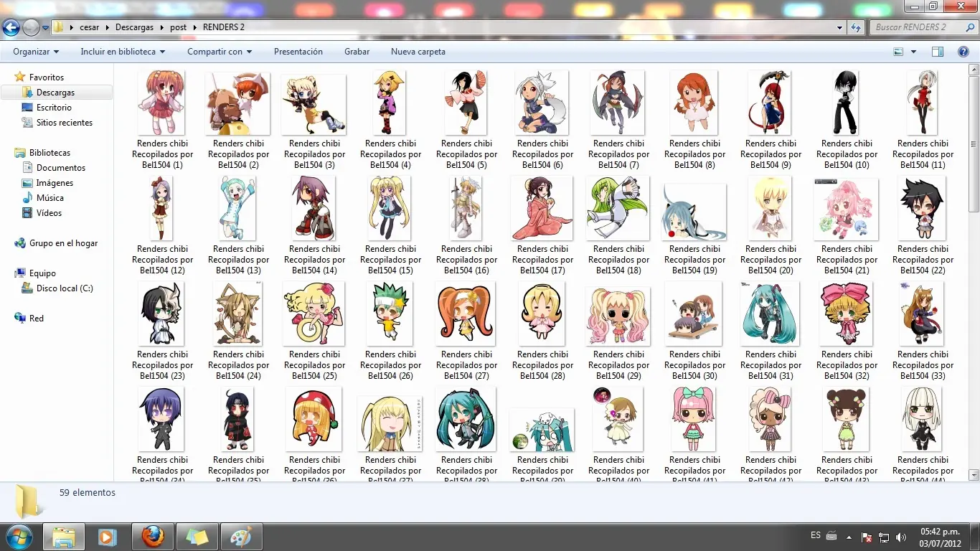Show hidden icons in the system tray
980x551 pixels.
click(849, 537)
